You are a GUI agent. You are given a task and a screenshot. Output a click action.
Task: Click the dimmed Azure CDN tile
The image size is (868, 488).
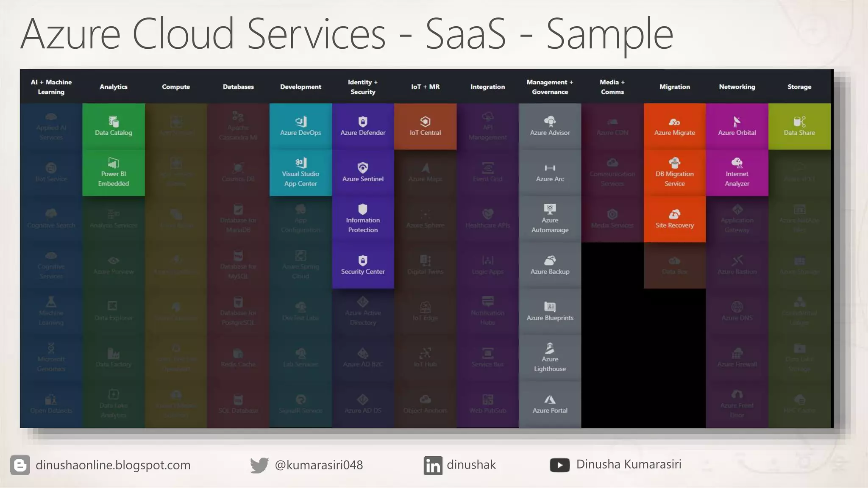pyautogui.click(x=612, y=126)
